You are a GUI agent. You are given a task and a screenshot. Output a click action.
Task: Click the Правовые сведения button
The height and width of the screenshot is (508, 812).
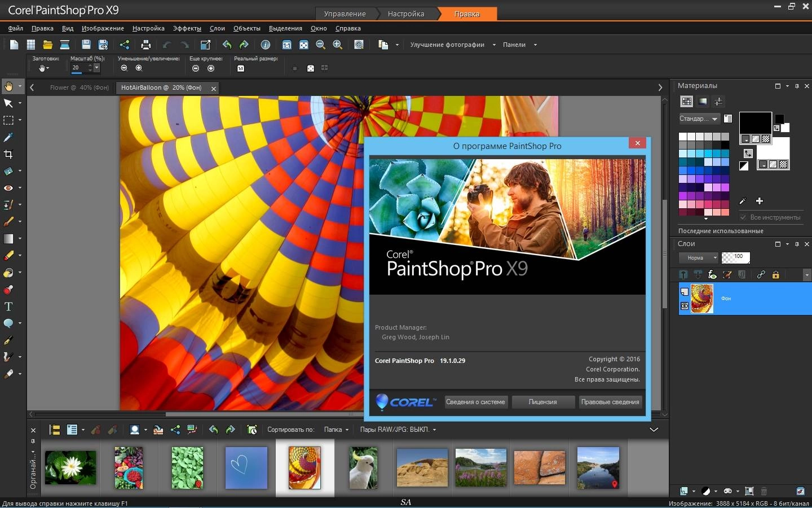610,402
